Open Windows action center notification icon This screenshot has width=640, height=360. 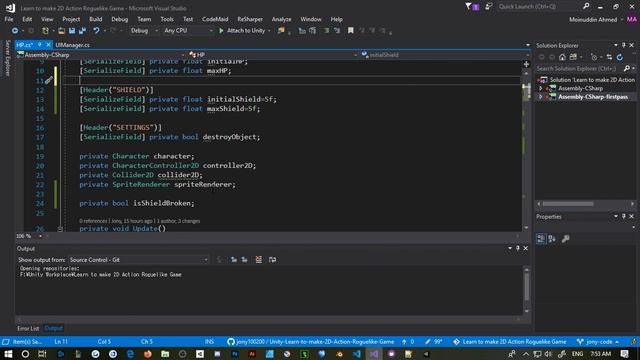[x=624, y=354]
